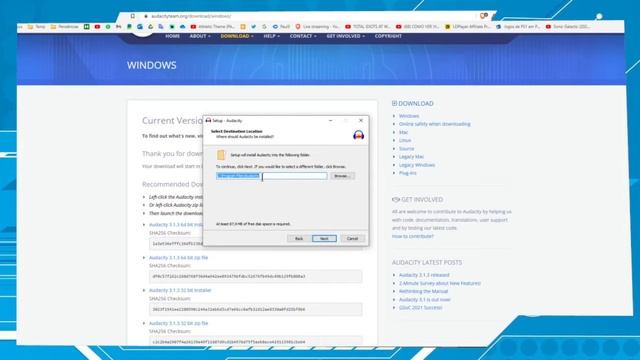Click the bookmark icon beside address bar
The height and width of the screenshot is (360, 640).
click(133, 16)
